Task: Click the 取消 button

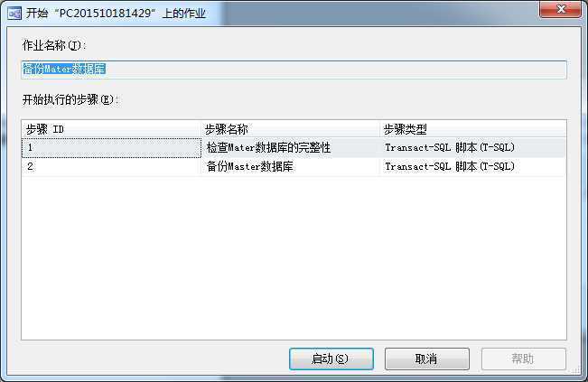Action: 426,359
